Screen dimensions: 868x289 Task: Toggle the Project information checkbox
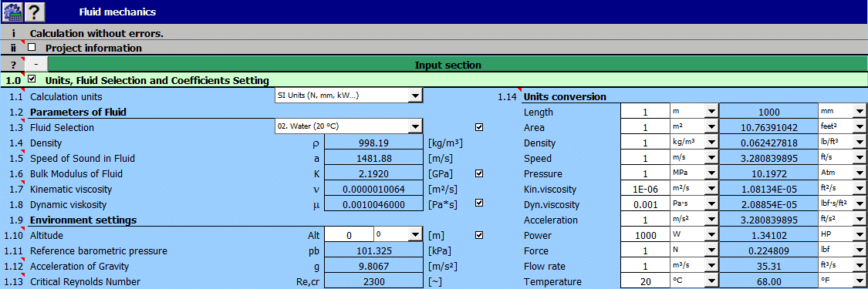click(x=32, y=48)
